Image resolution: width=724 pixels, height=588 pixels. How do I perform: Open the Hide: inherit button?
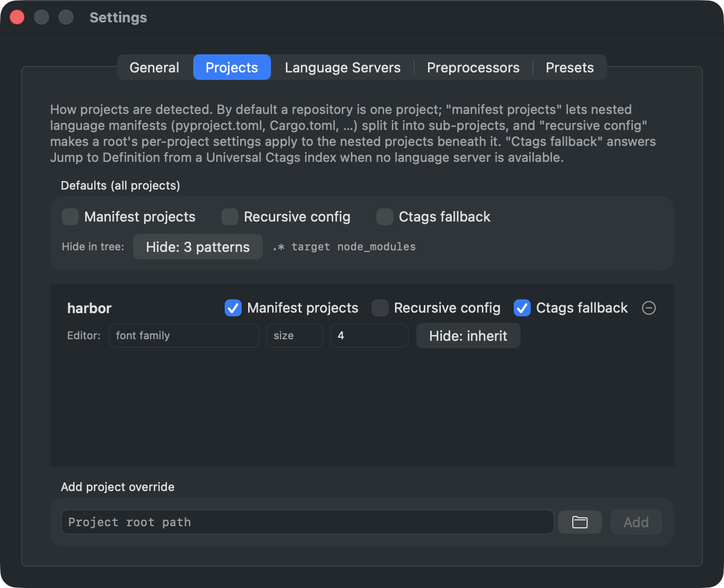[468, 336]
